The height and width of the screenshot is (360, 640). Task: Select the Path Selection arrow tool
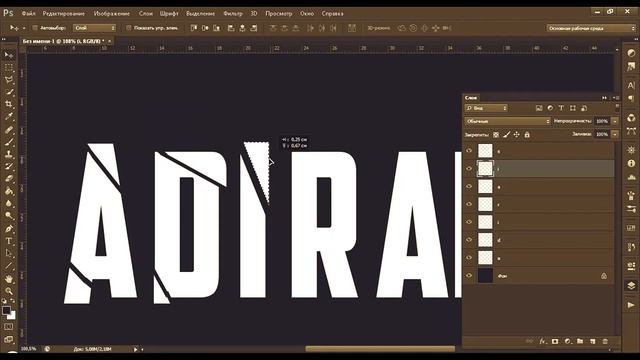(x=9, y=253)
